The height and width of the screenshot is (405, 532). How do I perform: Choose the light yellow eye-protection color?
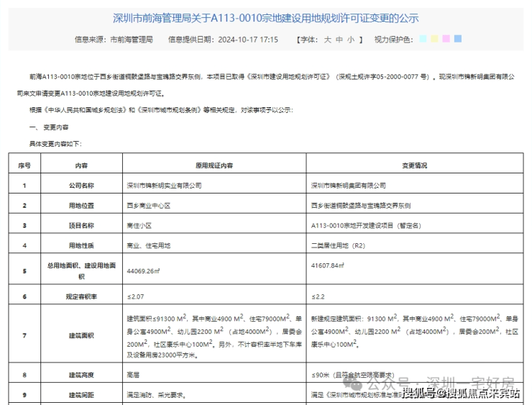click(x=434, y=39)
